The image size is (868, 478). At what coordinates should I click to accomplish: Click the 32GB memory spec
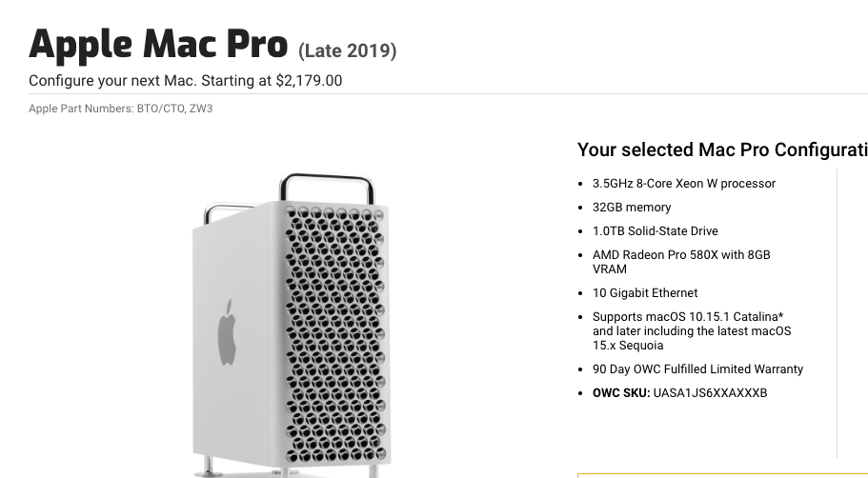[x=632, y=208]
